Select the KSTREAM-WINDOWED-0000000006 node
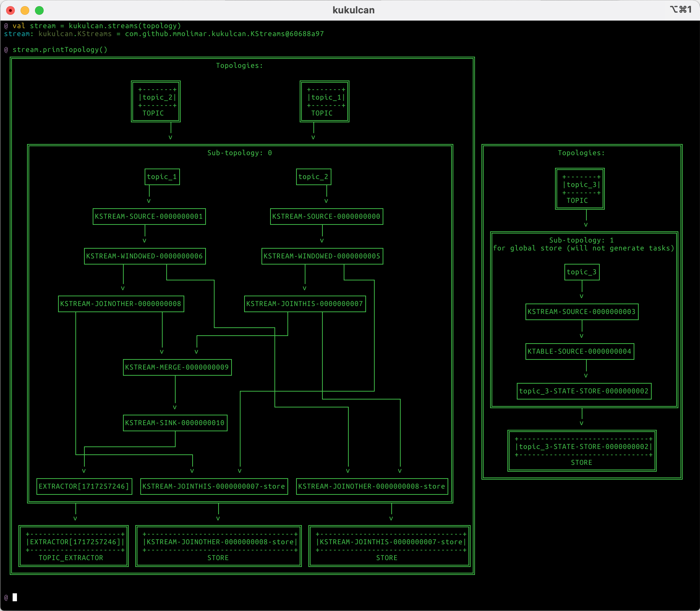Image resolution: width=700 pixels, height=611 pixels. [x=145, y=256]
